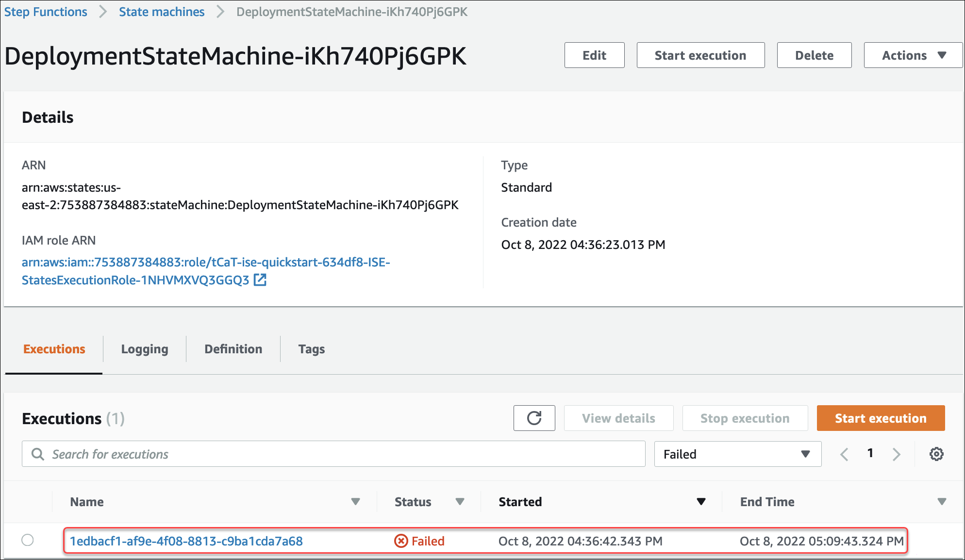Sort by the Name column arrow
This screenshot has width=965, height=560.
[x=355, y=501]
